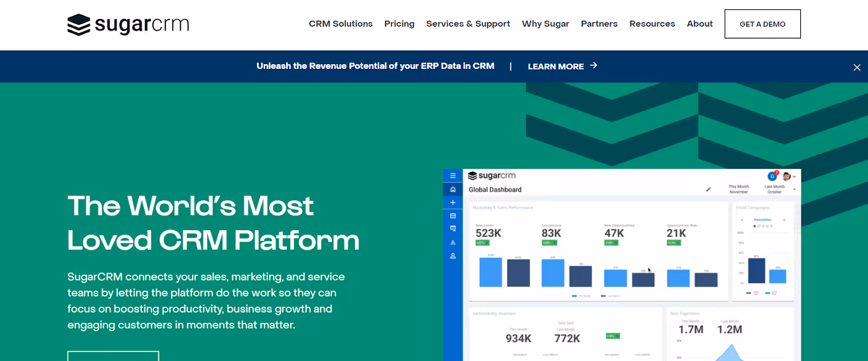Viewport: 868px width, 361px height.
Task: Click the GET A DEMO button
Action: pos(763,24)
